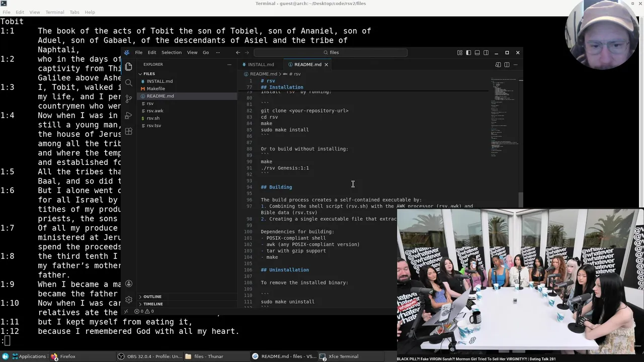Open the Go menu in VS Code

206,52
